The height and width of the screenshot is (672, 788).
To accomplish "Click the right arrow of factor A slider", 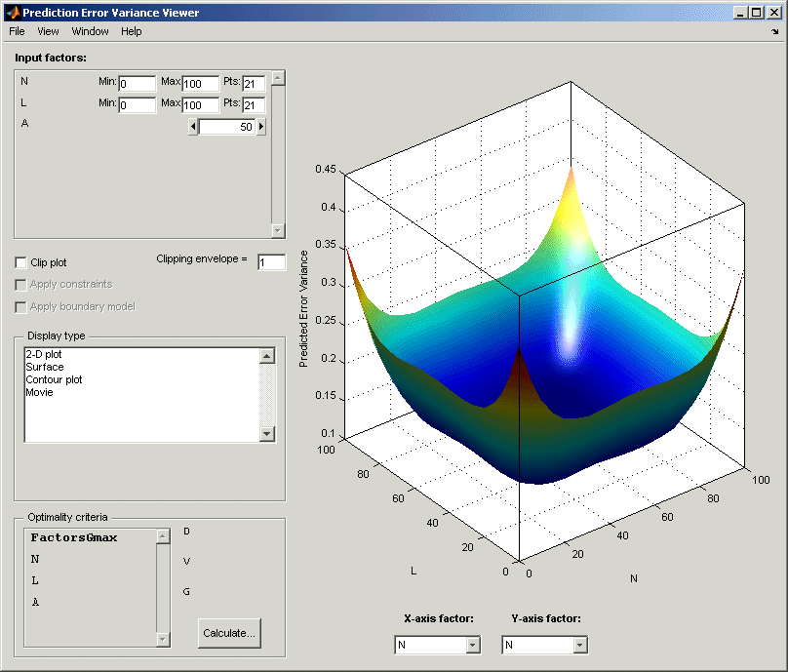I will 260,126.
